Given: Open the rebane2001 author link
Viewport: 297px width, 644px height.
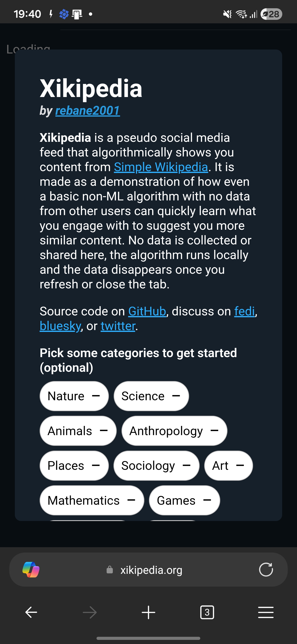Looking at the screenshot, I should [x=87, y=110].
